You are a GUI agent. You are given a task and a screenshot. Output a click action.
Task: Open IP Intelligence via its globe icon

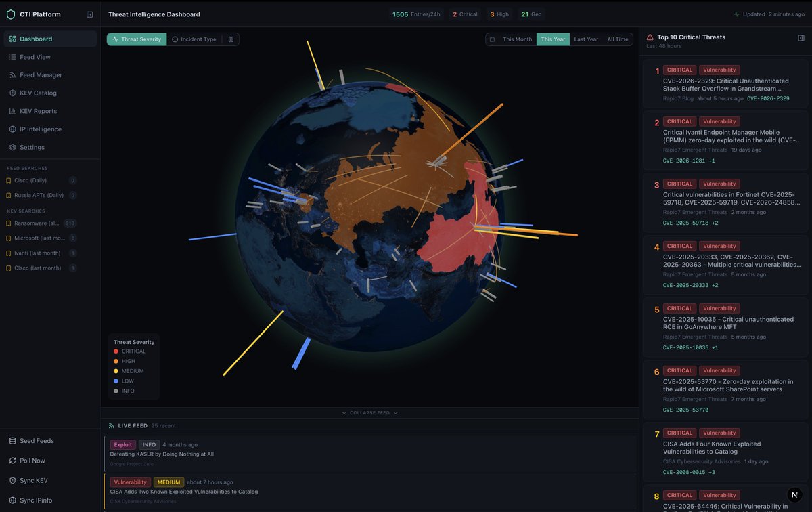[13, 129]
